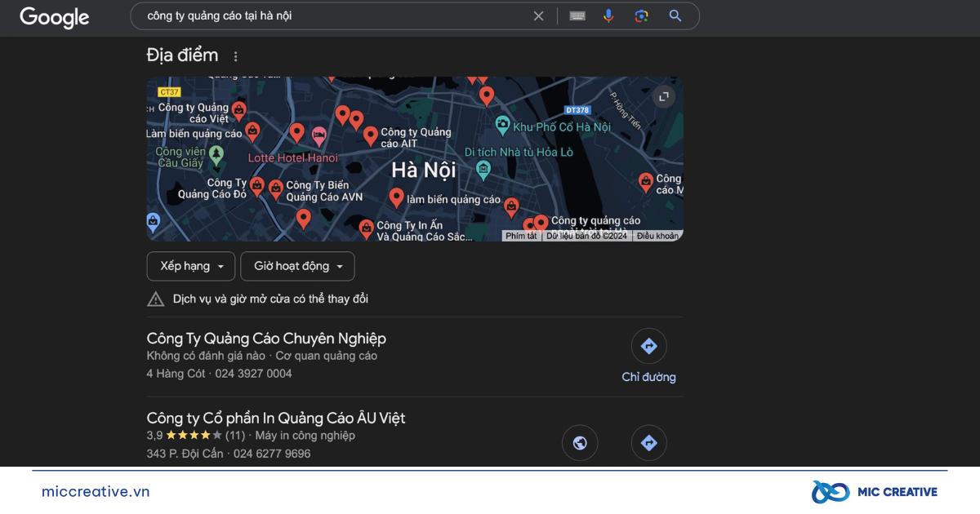Select the Công ty Quảng cáo AIT map pin
The height and width of the screenshot is (514, 980).
click(371, 135)
